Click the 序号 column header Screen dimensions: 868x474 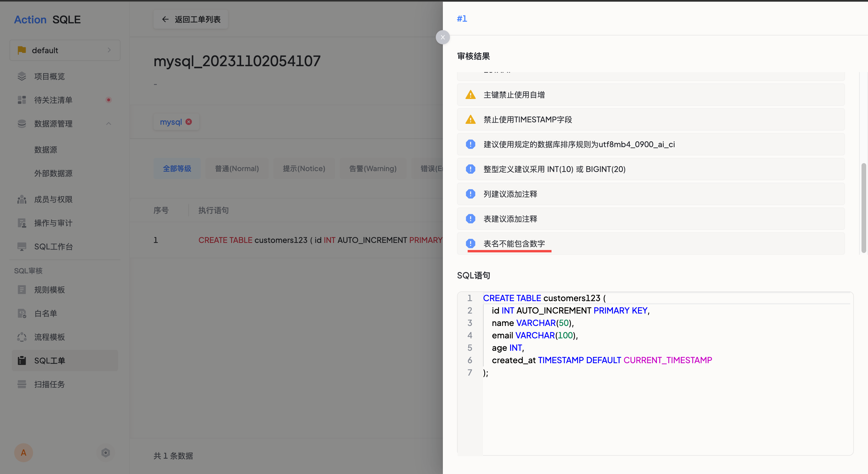(x=161, y=210)
